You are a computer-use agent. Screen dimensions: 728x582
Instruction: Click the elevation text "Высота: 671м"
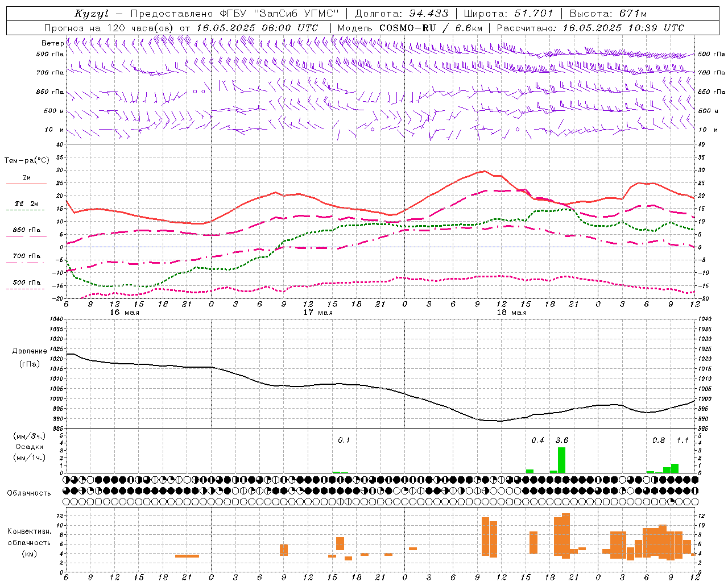click(609, 14)
